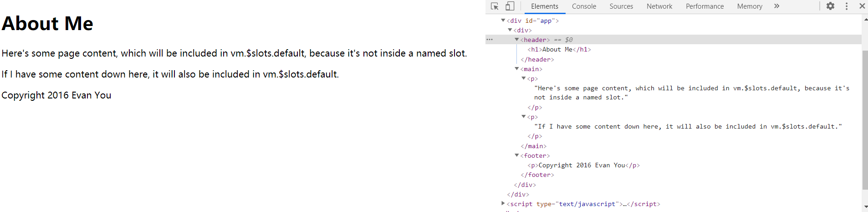Screen dimensions: 868x212
Task: Click the About Me page heading
Action: click(x=47, y=23)
